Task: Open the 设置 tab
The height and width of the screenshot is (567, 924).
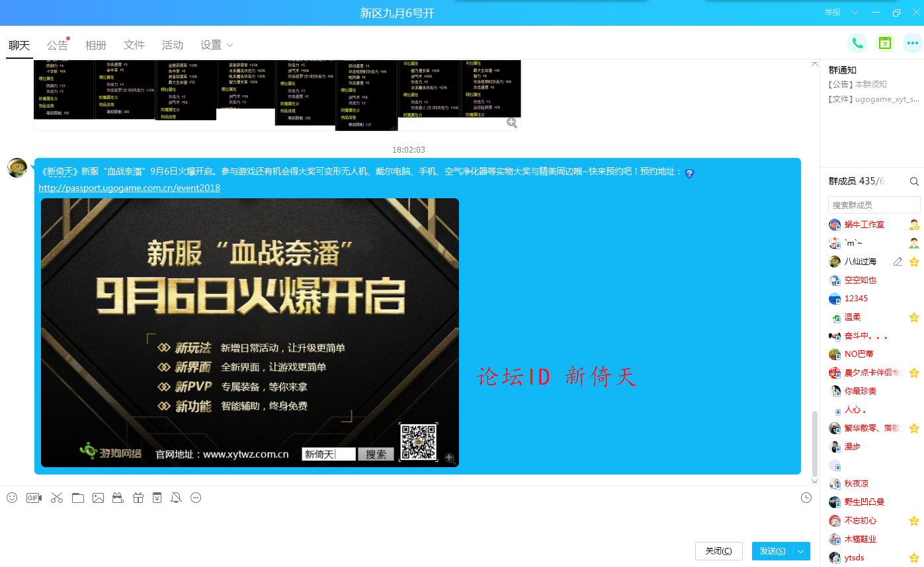Action: (x=211, y=45)
